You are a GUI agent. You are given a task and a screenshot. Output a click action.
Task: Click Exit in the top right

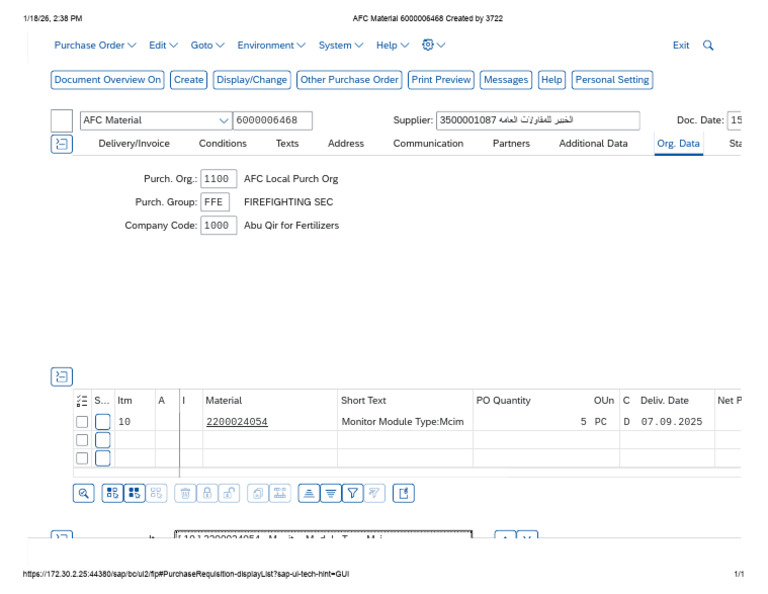point(681,46)
